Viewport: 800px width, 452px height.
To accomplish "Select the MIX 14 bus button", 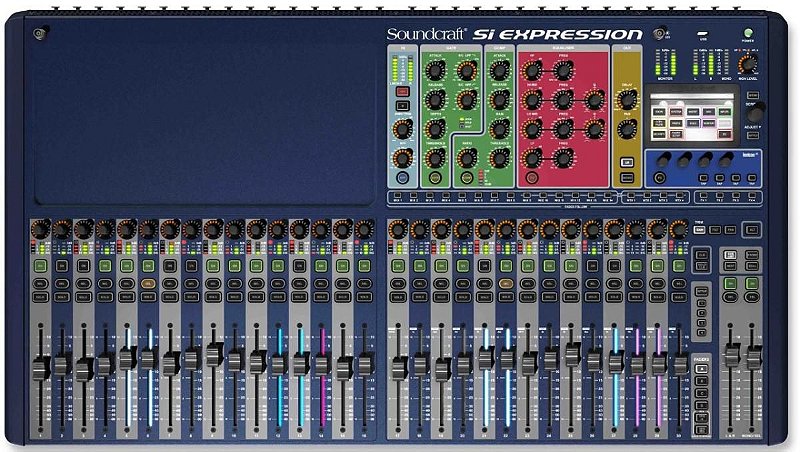I will click(608, 196).
